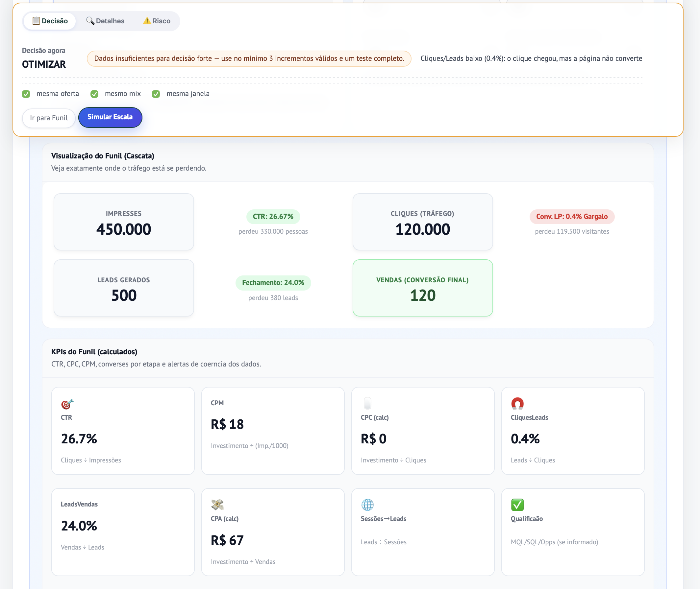Screen dimensions: 700x589
Task: Toggle the mesmo mix checkbox
Action: click(x=94, y=94)
